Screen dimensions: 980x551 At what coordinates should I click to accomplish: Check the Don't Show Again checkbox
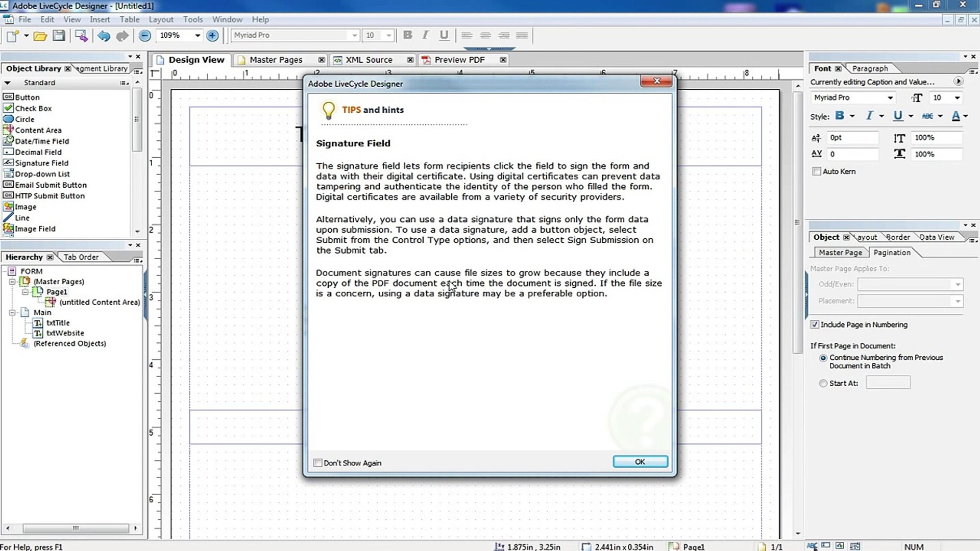pos(318,463)
